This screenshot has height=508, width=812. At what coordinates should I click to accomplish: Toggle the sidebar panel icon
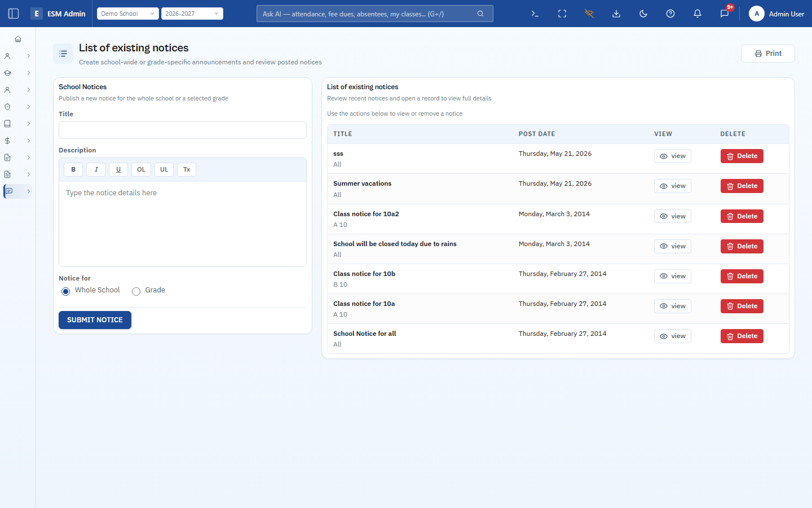[14, 14]
